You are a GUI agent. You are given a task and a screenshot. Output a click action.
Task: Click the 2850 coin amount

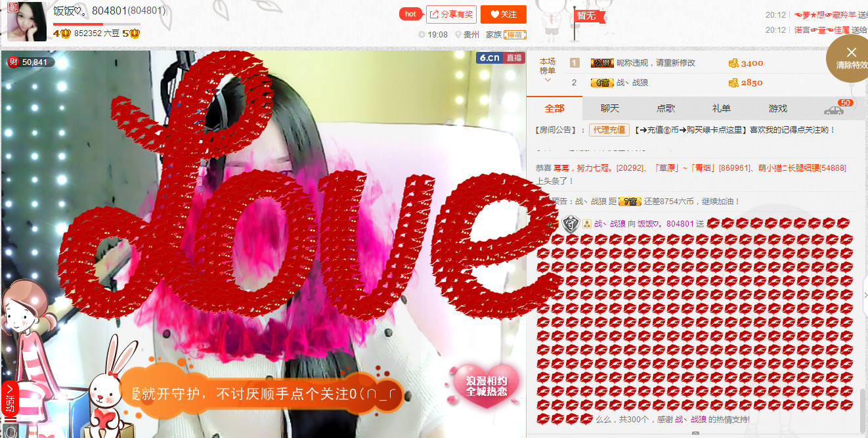pyautogui.click(x=752, y=83)
